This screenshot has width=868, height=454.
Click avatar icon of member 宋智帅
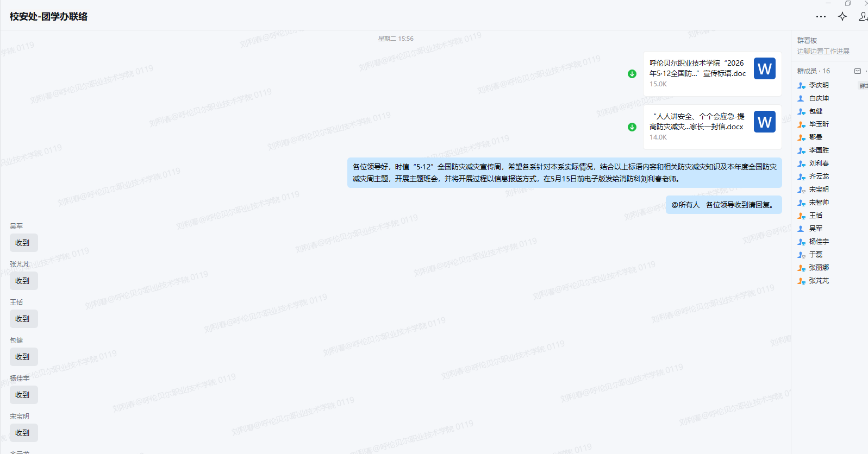coord(801,203)
